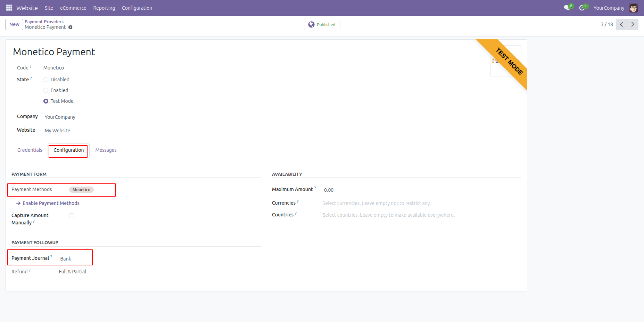Viewport: 644px width, 322px height.
Task: Open the conversations chat icon
Action: [x=567, y=8]
